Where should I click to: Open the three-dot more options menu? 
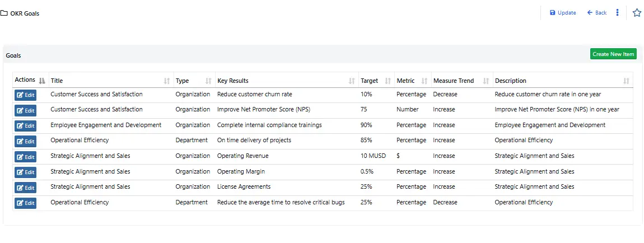tap(617, 13)
